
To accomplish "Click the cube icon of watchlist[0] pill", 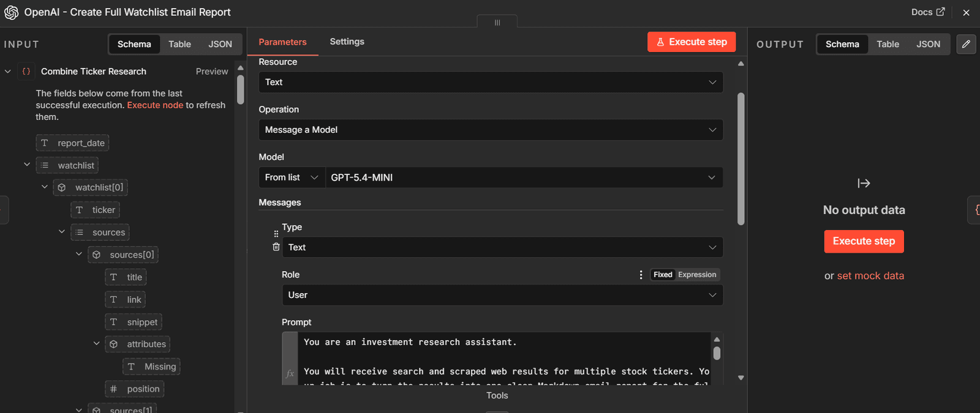I will [x=62, y=187].
